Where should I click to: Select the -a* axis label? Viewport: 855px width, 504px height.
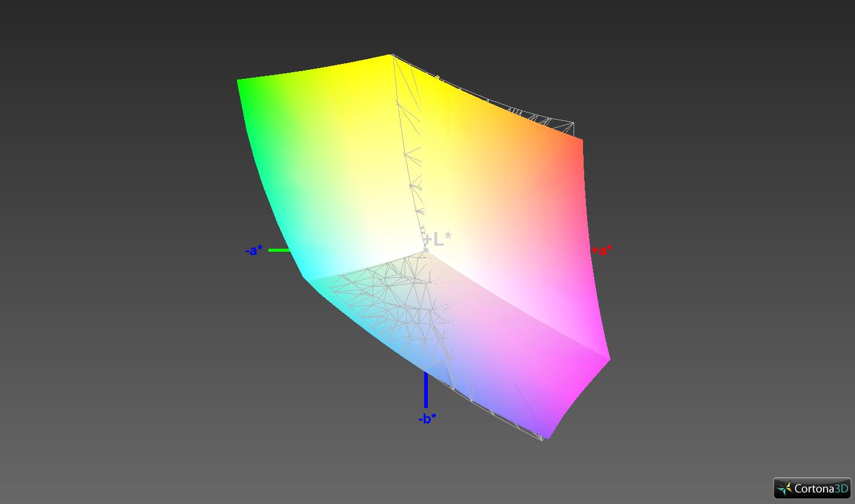254,251
